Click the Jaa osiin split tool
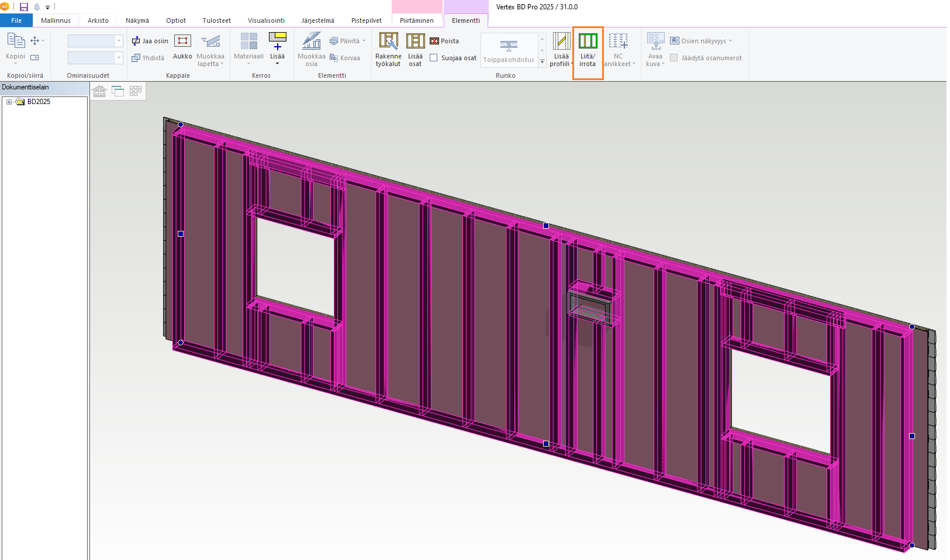This screenshot has width=950, height=560. [x=150, y=41]
